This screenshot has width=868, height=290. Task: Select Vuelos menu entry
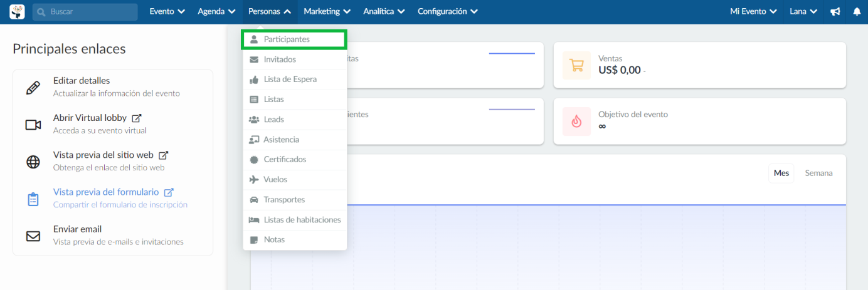click(295, 180)
